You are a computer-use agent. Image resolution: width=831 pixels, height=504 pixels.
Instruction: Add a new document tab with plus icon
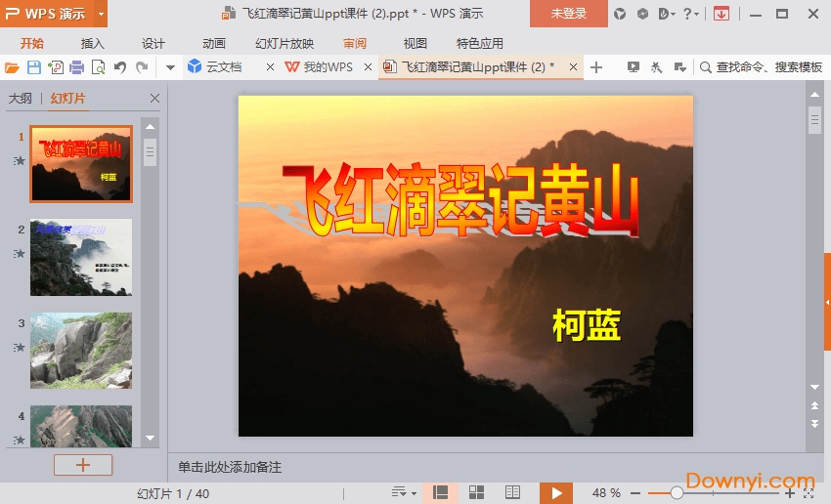click(596, 67)
